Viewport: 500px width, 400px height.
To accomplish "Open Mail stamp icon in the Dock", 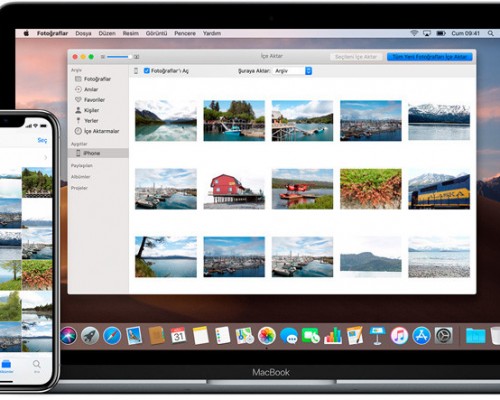I will (x=134, y=336).
